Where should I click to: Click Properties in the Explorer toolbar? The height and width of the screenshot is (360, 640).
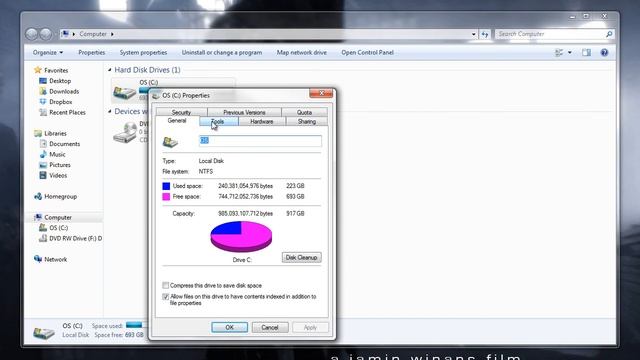(x=91, y=53)
